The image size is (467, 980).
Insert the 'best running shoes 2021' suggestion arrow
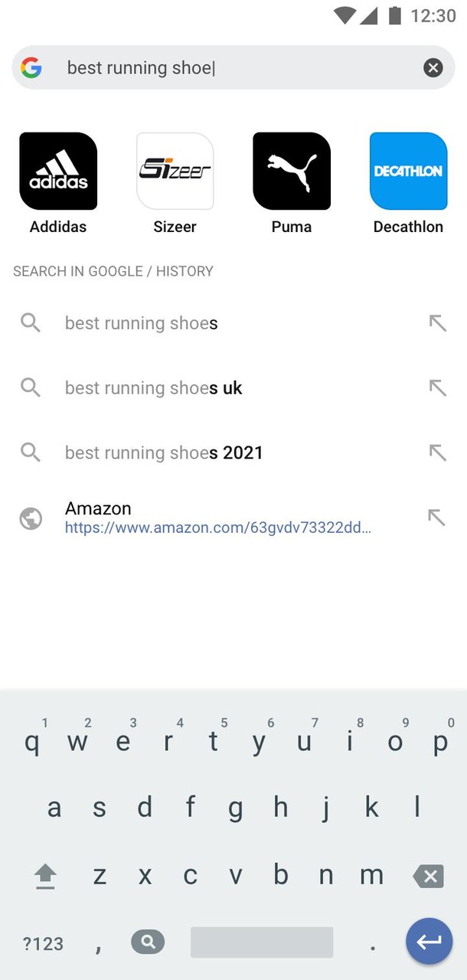pyautogui.click(x=436, y=452)
